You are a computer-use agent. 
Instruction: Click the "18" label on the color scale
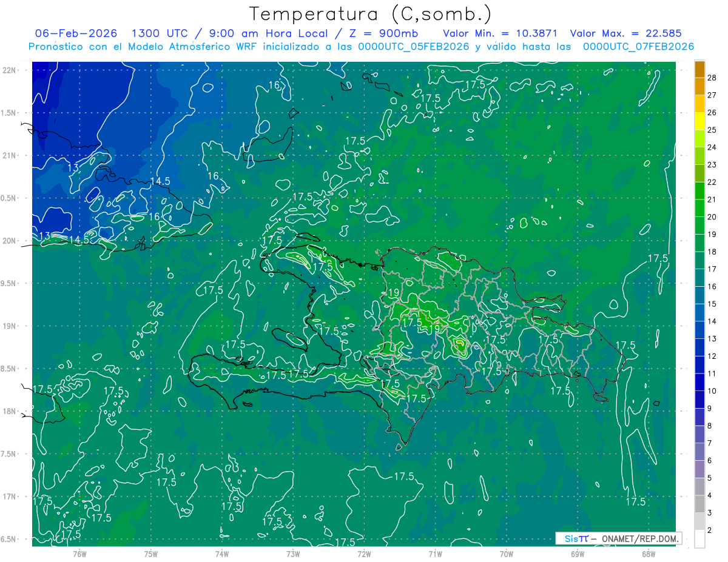pos(712,252)
